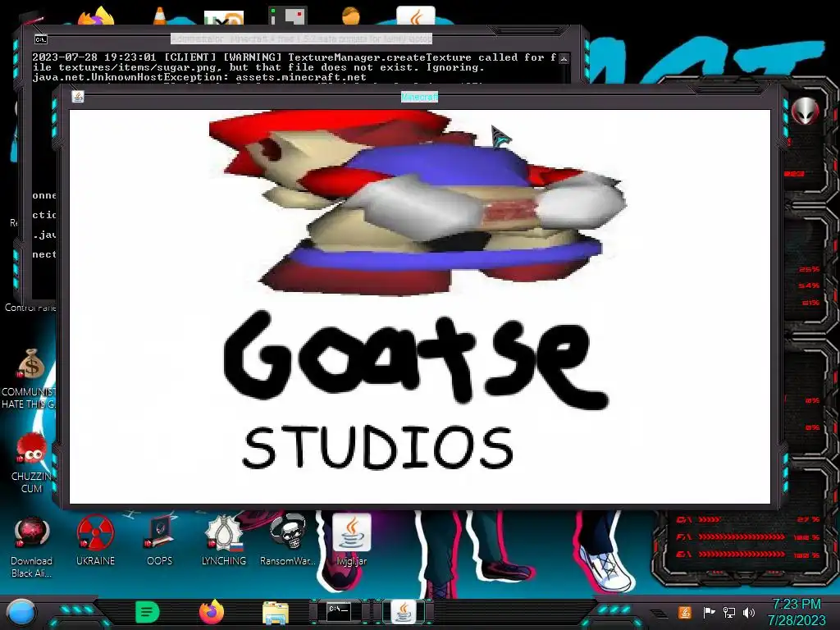The height and width of the screenshot is (630, 840).
Task: Select the UKRAINE radiation desktop icon
Action: [x=95, y=541]
